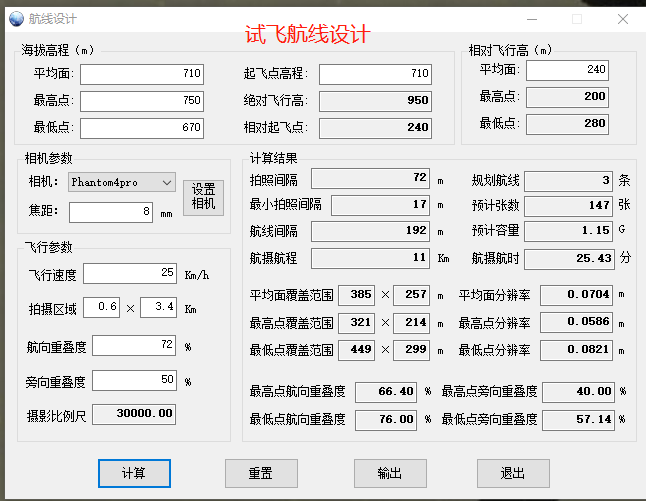The image size is (646, 501).
Task: Click the globe app icon in title bar
Action: [x=16, y=19]
